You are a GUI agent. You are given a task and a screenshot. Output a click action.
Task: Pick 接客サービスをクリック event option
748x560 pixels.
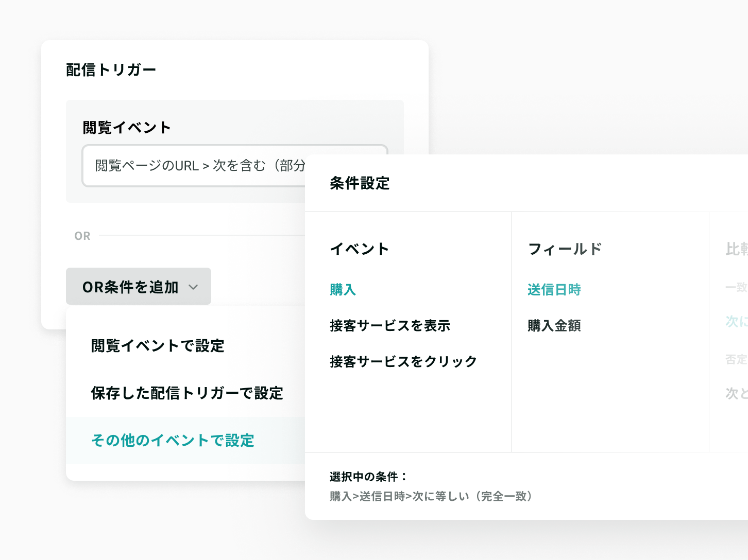(403, 362)
